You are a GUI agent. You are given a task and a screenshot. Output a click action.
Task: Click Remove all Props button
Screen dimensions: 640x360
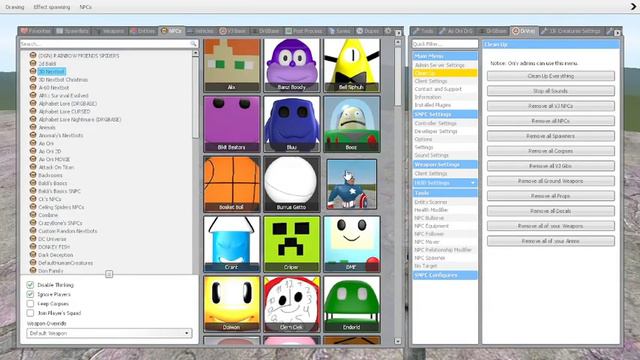click(551, 196)
